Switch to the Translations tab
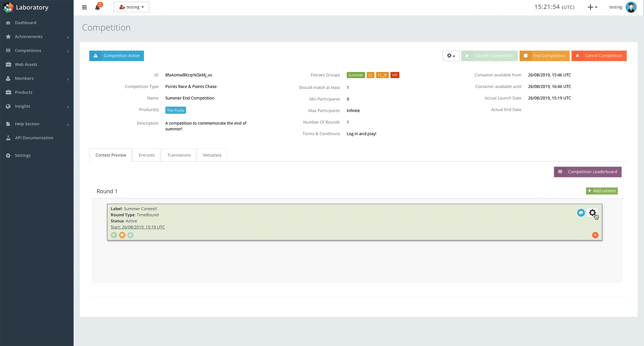Screen dimensions: 644x346 pyautogui.click(x=179, y=155)
